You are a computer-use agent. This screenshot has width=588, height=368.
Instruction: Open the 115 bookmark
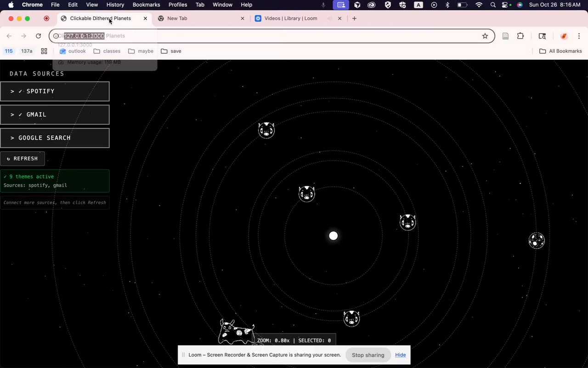pyautogui.click(x=9, y=51)
